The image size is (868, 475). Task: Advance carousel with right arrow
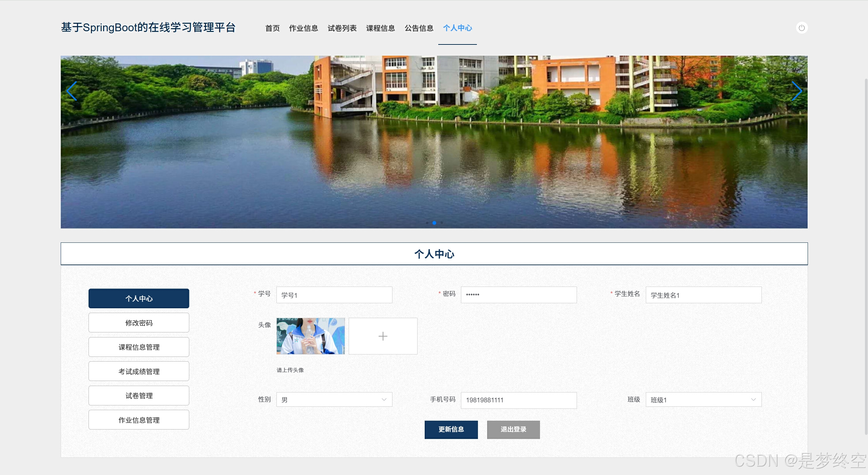(x=796, y=91)
